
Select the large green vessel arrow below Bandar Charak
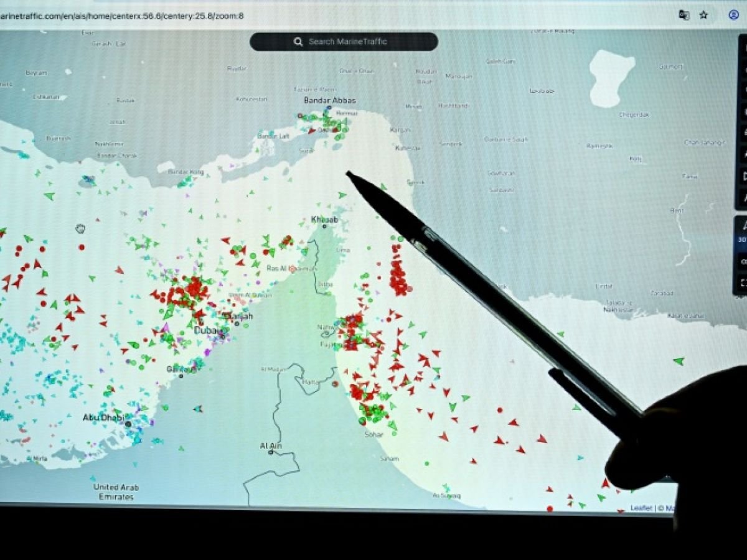click(49, 196)
